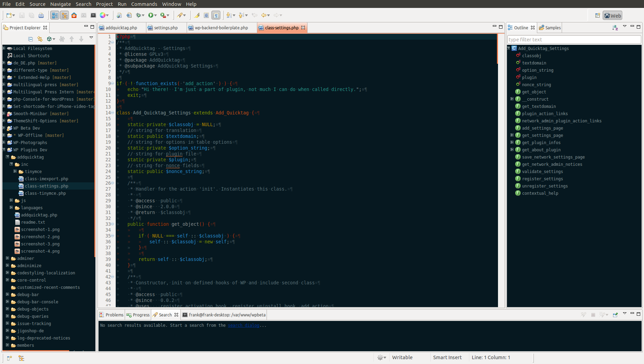Toggle code fold marker at line 33
644x364 pixels.
pos(112,224)
